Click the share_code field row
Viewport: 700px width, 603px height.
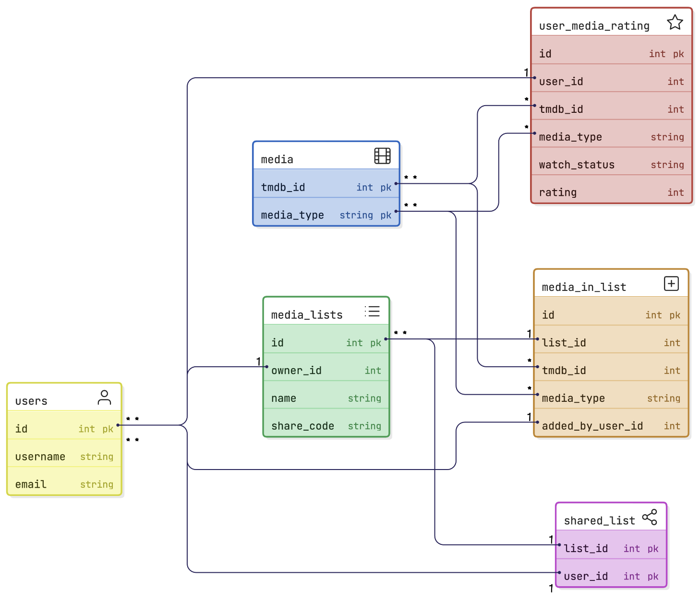click(326, 422)
